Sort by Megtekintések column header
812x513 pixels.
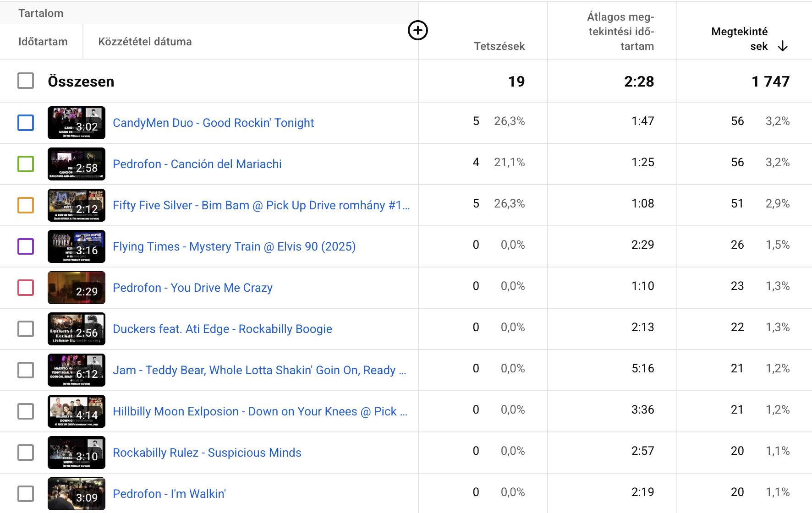[x=739, y=38]
